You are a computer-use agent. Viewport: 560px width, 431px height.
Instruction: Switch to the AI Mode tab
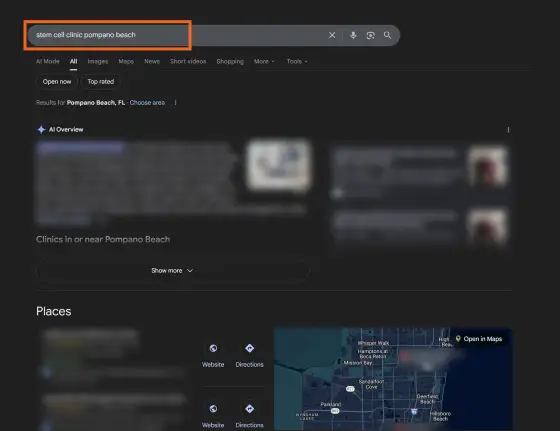48,61
